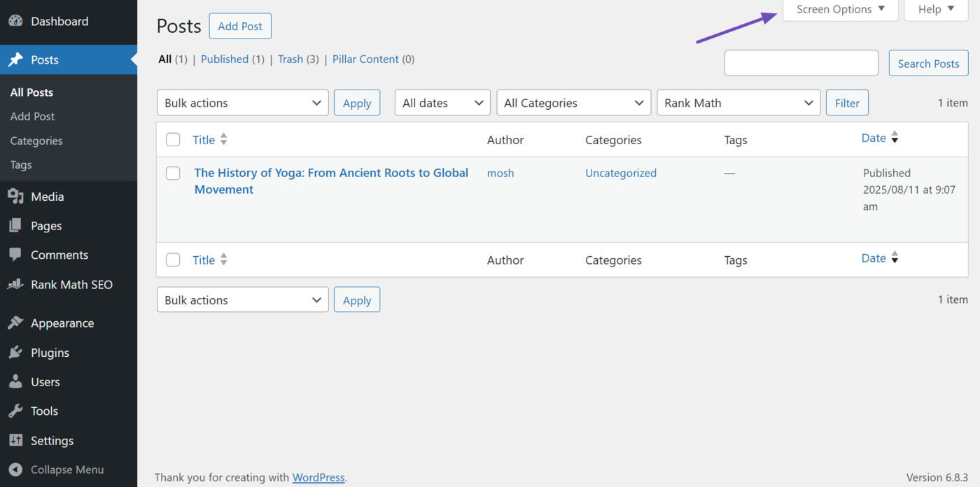
Task: Switch to the Trash posts view
Action: (290, 59)
